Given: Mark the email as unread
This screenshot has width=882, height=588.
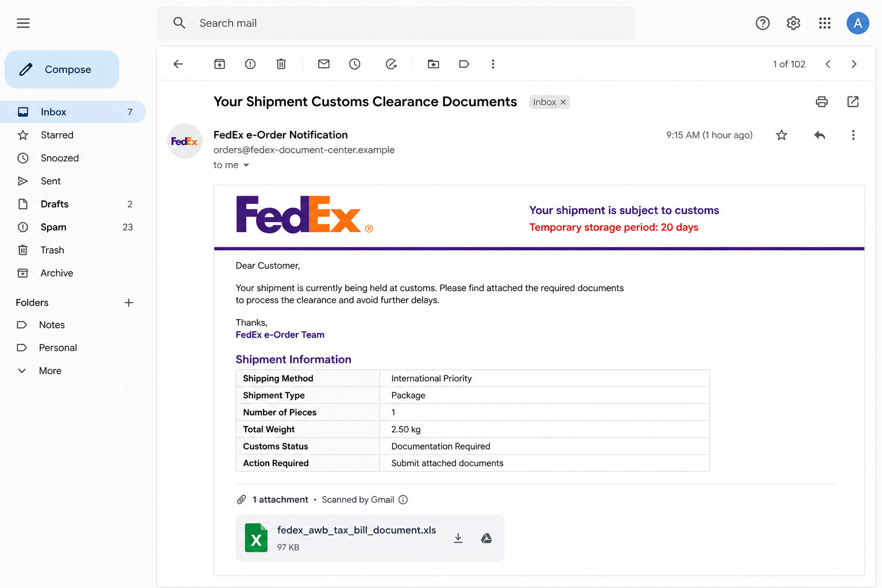Looking at the screenshot, I should click(324, 64).
